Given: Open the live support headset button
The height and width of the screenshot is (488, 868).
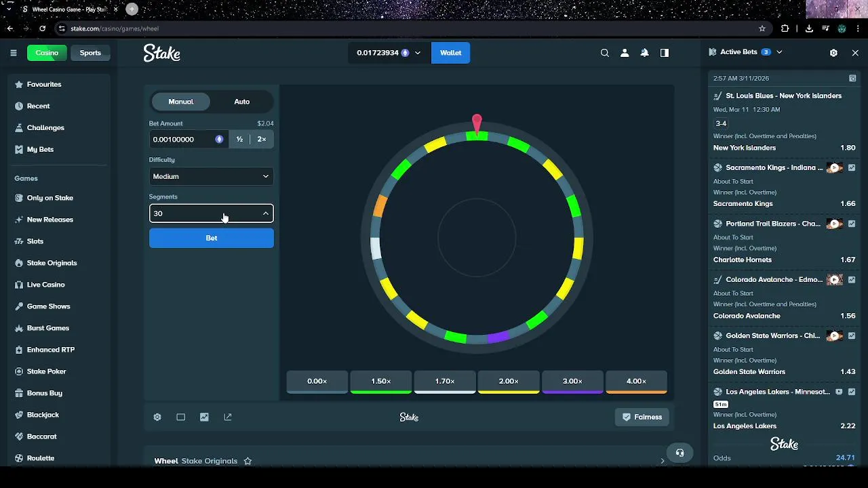Looking at the screenshot, I should pyautogui.click(x=679, y=453).
